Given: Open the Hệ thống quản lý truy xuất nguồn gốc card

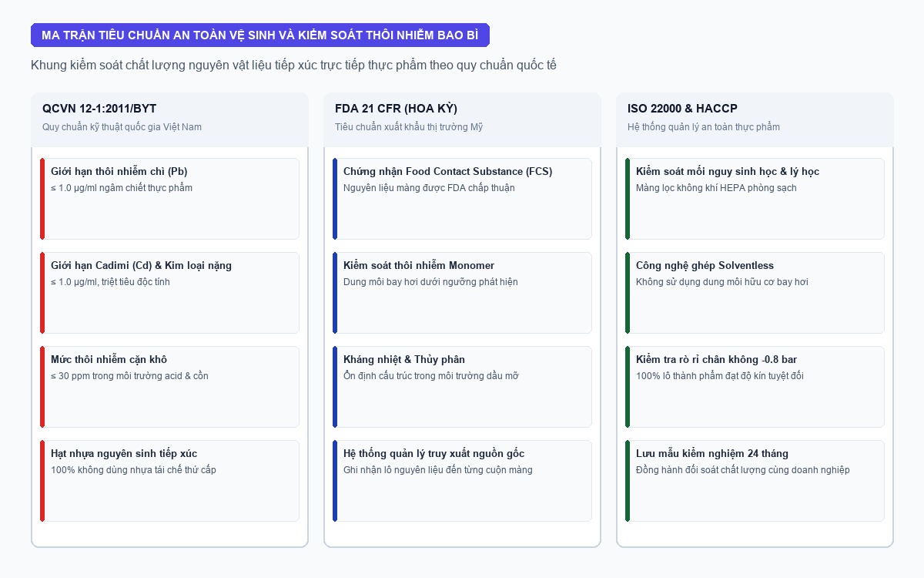Looking at the screenshot, I should (462, 481).
